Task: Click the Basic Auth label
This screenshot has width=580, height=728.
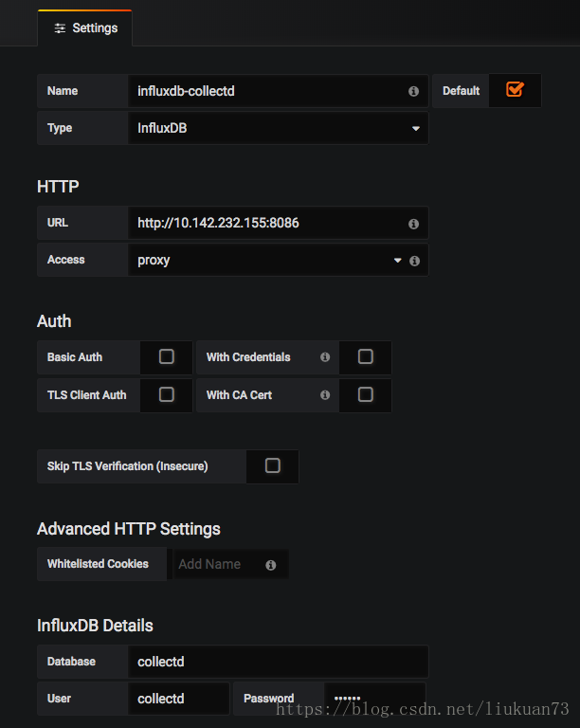Action: pos(75,357)
